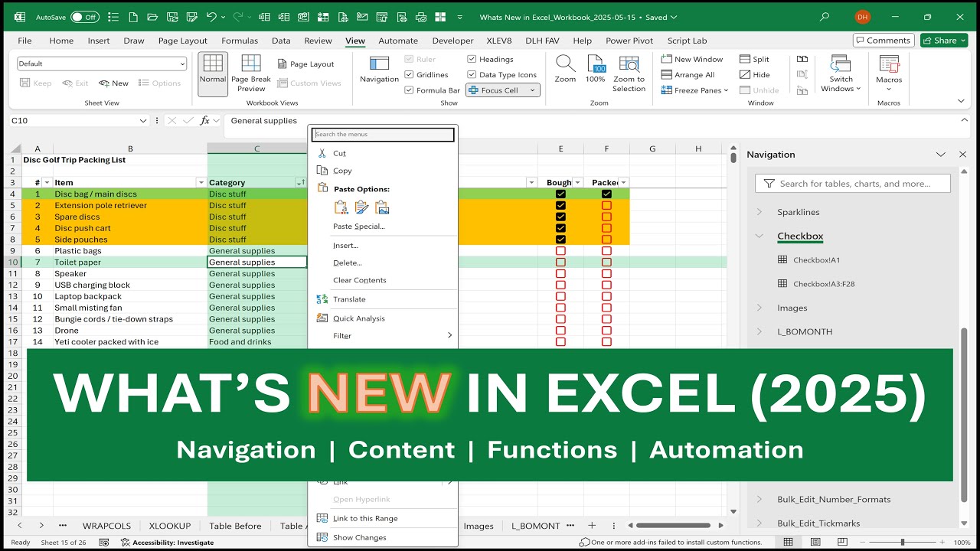
Task: Check Packed checkbox for Speaker row
Action: (606, 274)
